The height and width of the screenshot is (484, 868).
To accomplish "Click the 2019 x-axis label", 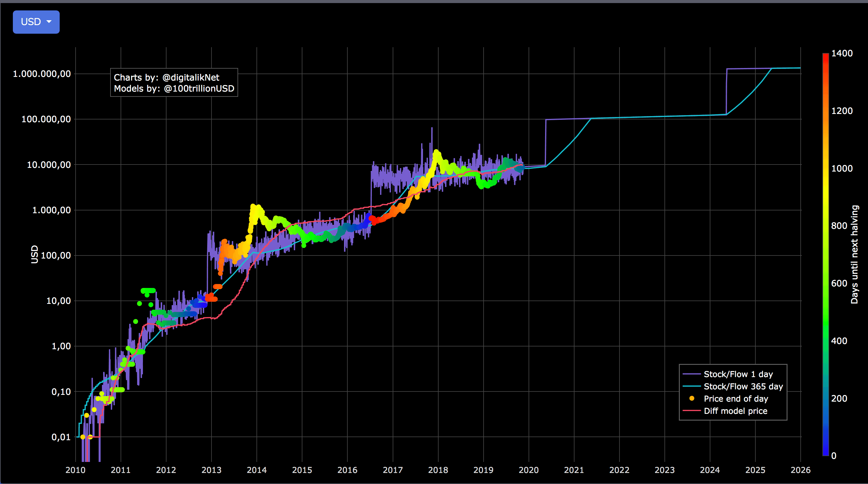I will 484,470.
